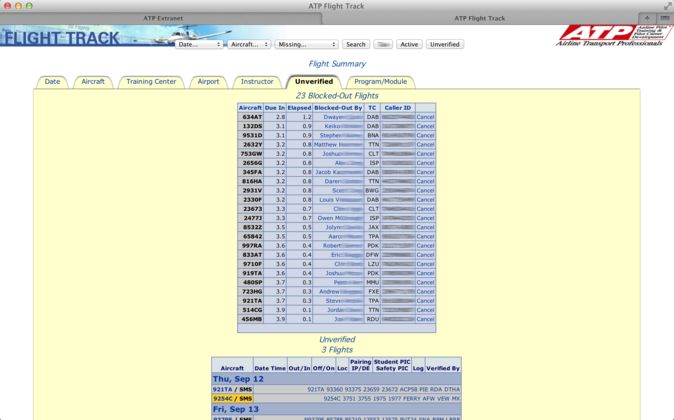
Task: Expand the Aircraft dropdown selector
Action: pyautogui.click(x=248, y=44)
